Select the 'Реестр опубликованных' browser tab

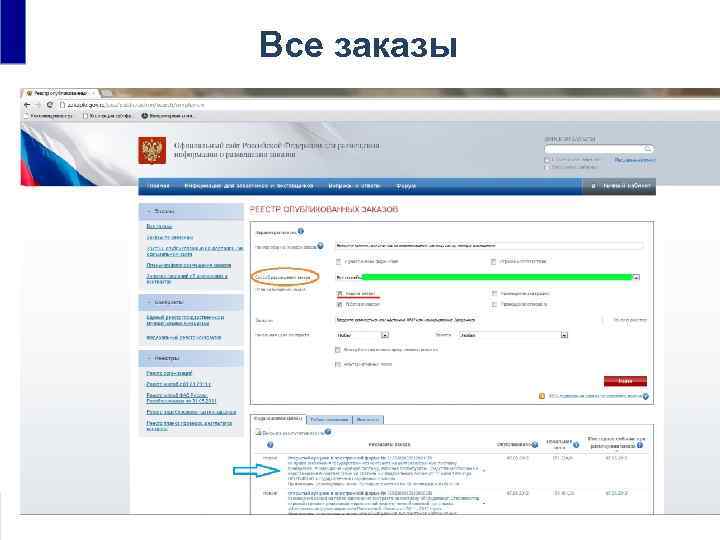tap(61, 93)
